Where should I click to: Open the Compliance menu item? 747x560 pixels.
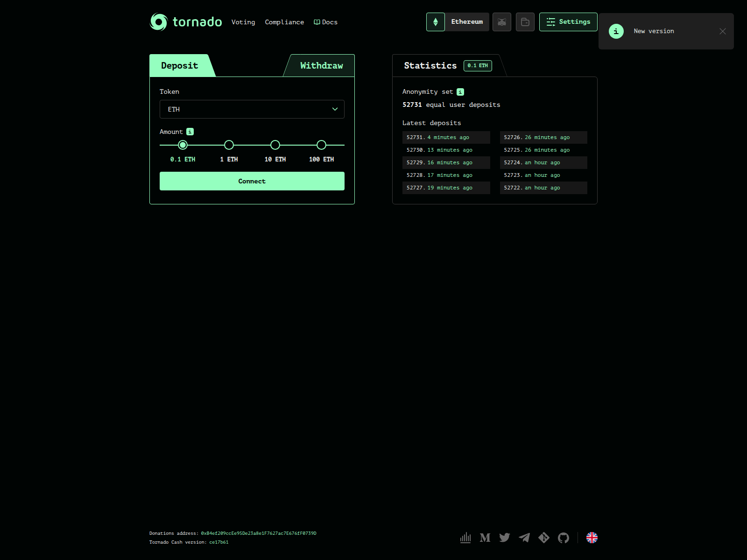pyautogui.click(x=284, y=22)
